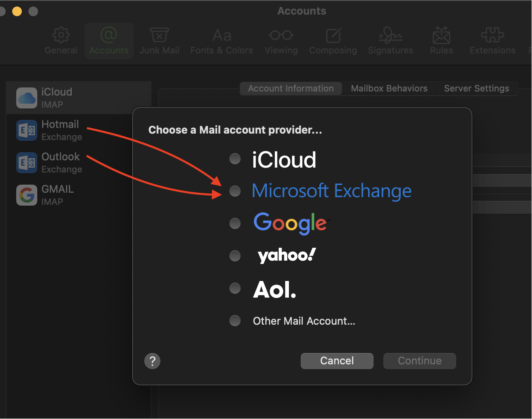Click the iCloud provider label
This screenshot has width=532, height=419.
pyautogui.click(x=284, y=160)
